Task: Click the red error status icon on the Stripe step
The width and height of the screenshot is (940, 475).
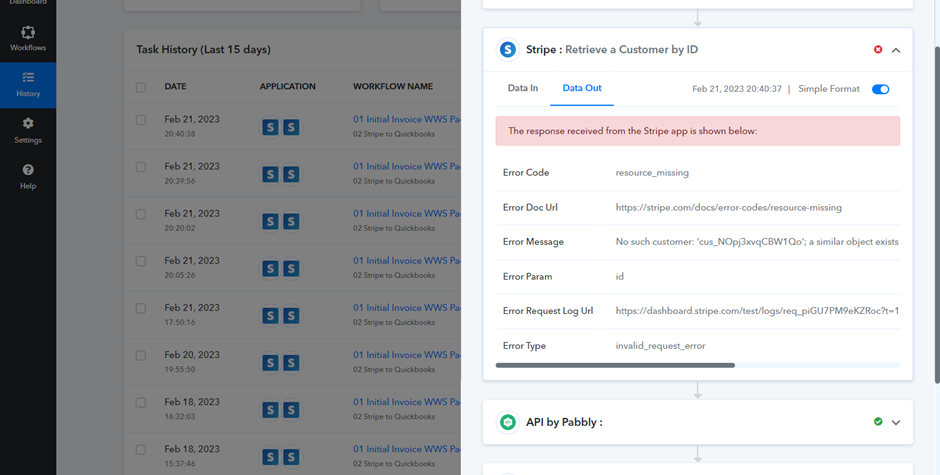Action: [878, 49]
